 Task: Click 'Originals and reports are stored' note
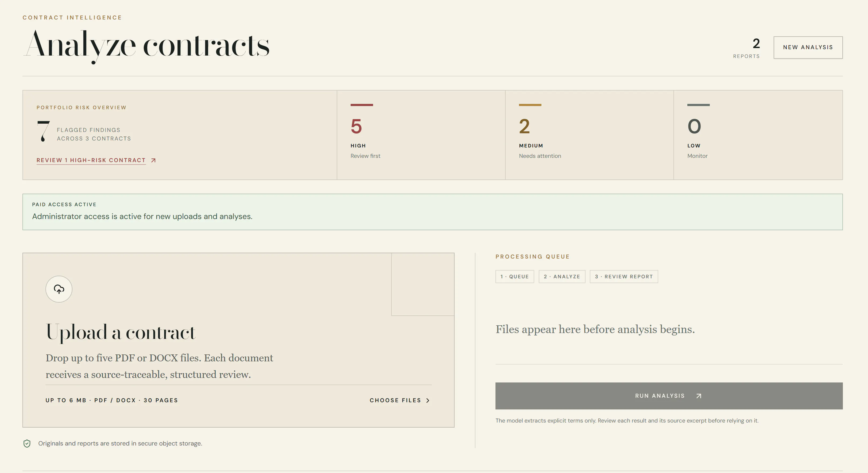tap(120, 443)
